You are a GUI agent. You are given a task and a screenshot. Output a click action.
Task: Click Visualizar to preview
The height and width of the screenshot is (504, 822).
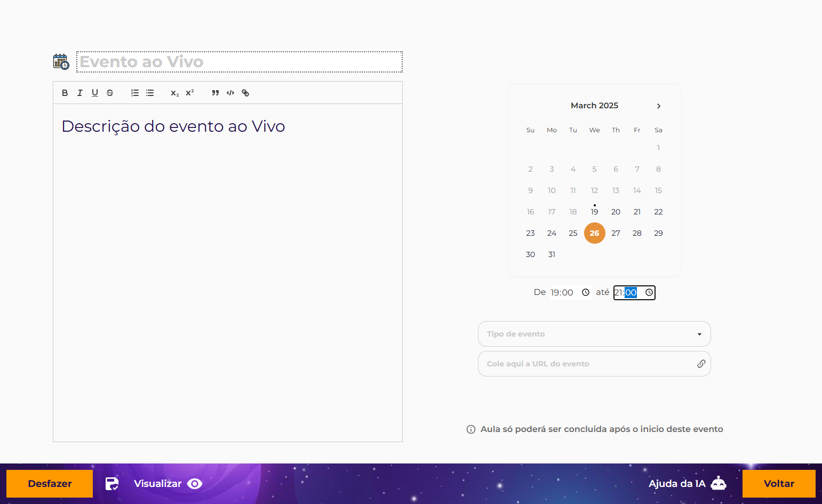tap(168, 484)
